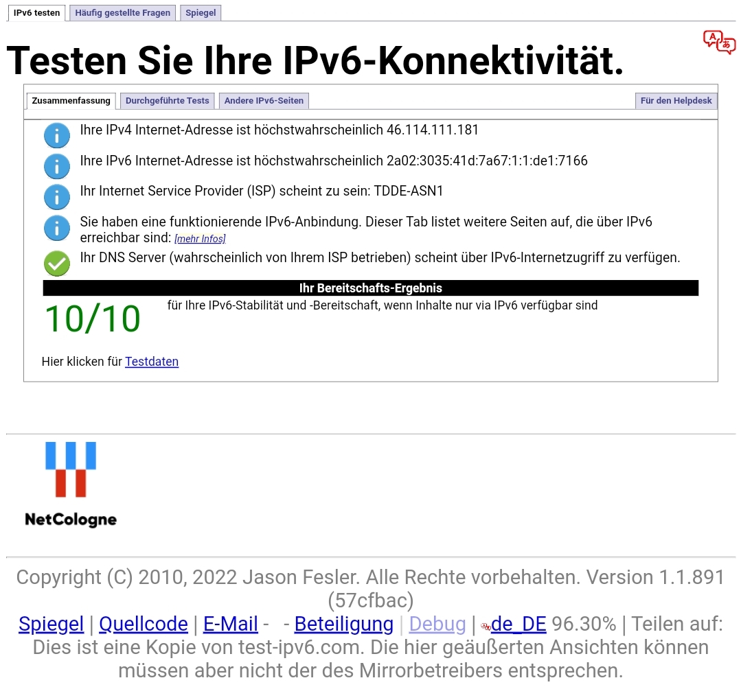741x700 pixels.
Task: Click the blue info icon beside the IPv4 address
Action: [56, 135]
